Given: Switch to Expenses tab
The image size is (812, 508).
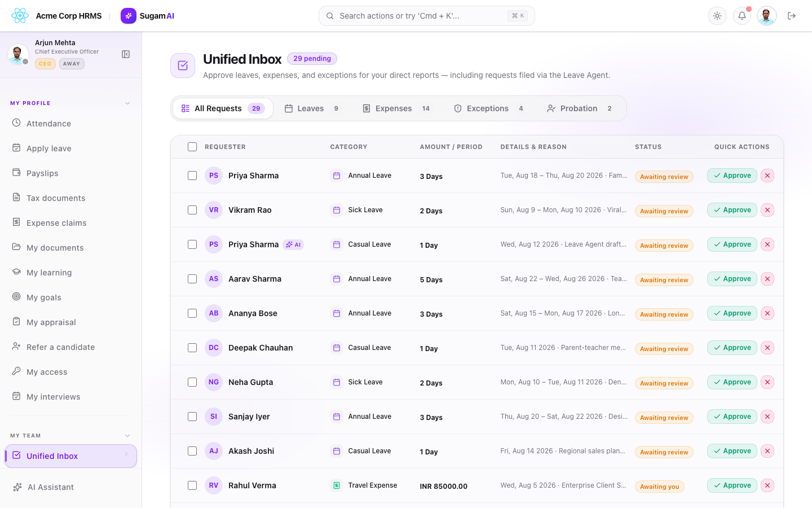Looking at the screenshot, I should click(396, 108).
